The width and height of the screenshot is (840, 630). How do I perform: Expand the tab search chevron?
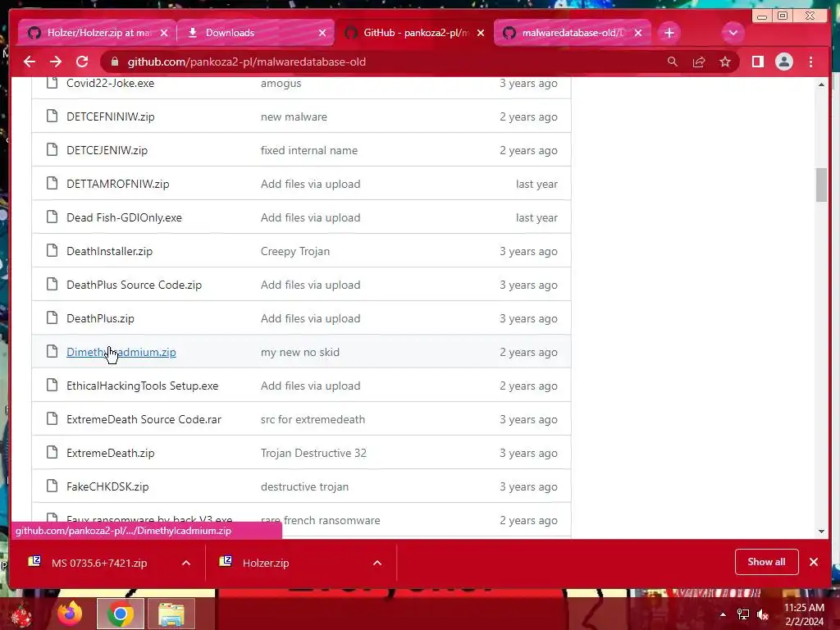pos(733,33)
